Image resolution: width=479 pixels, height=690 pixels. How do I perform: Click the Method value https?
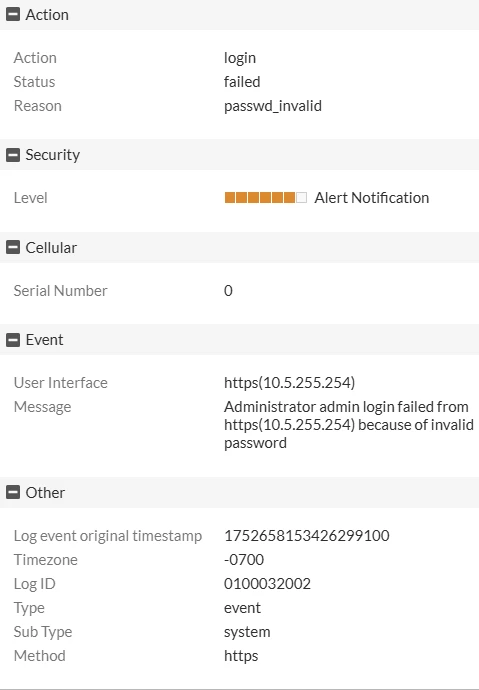(x=241, y=656)
